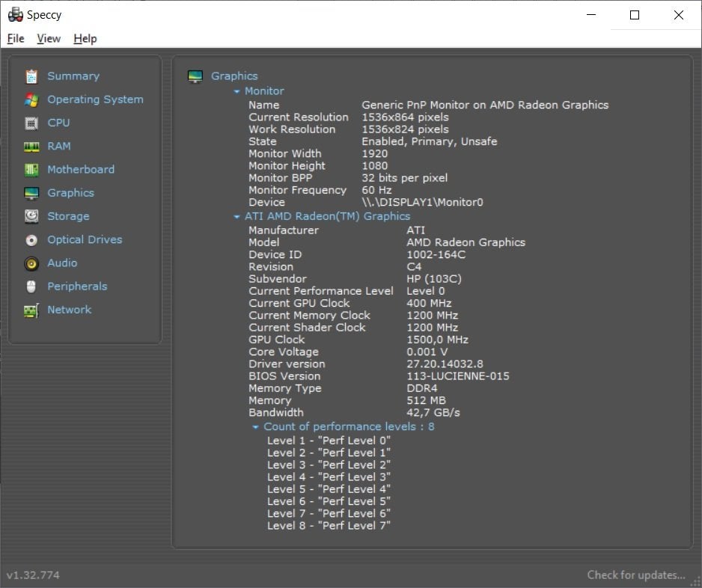Select the Monitor Name row
This screenshot has width=702, height=588.
[x=428, y=105]
